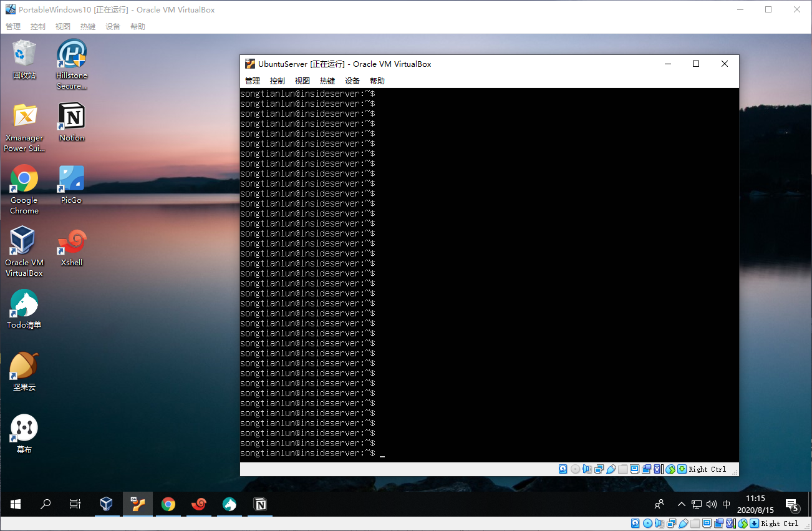Select Xshell desktop shortcut
The width and height of the screenshot is (812, 531).
72,247
